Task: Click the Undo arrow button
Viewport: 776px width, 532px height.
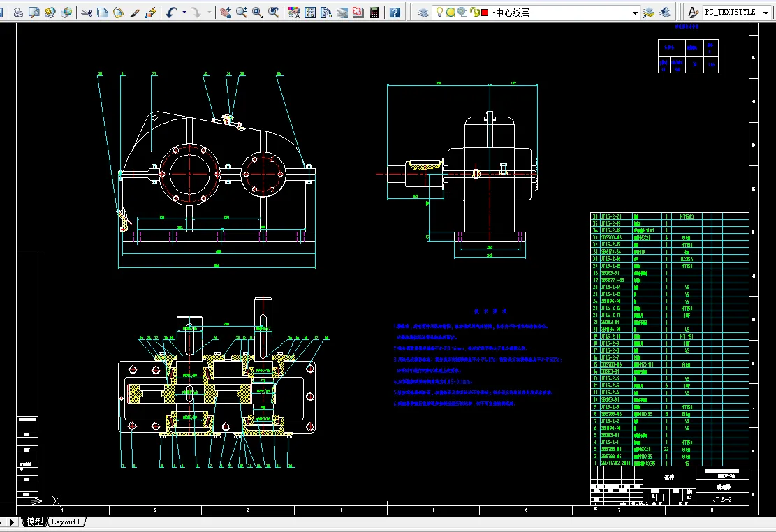Action: [172, 13]
